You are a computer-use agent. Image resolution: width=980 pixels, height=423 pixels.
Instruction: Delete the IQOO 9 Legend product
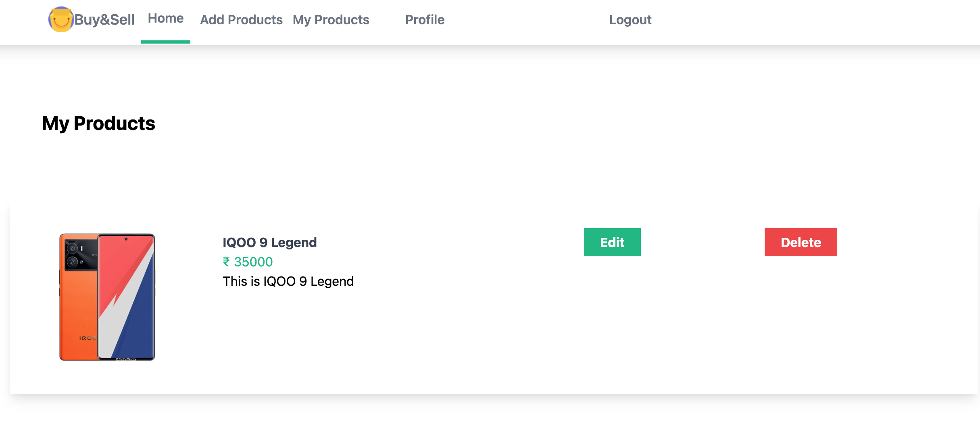tap(800, 242)
